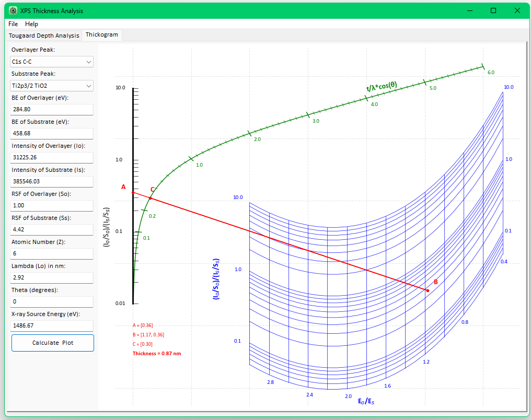Click the Lambda (Lo) input field

tap(52, 277)
